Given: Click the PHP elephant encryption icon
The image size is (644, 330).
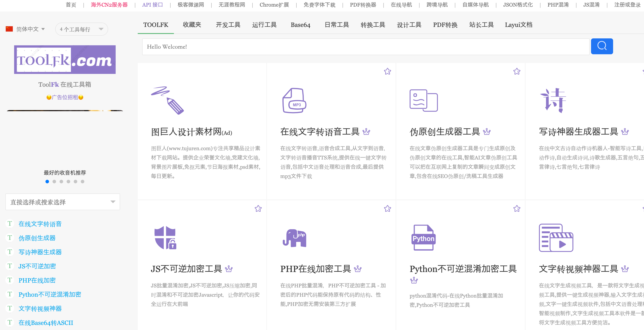Looking at the screenshot, I should point(294,238).
